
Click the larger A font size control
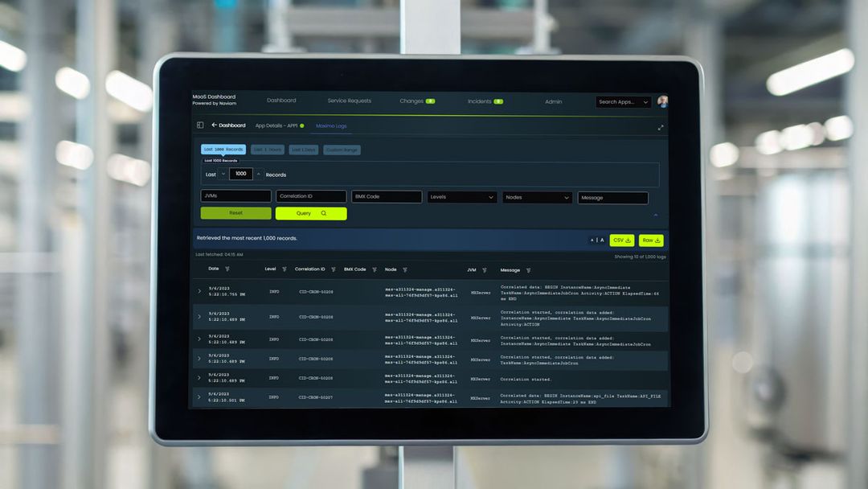pos(602,240)
